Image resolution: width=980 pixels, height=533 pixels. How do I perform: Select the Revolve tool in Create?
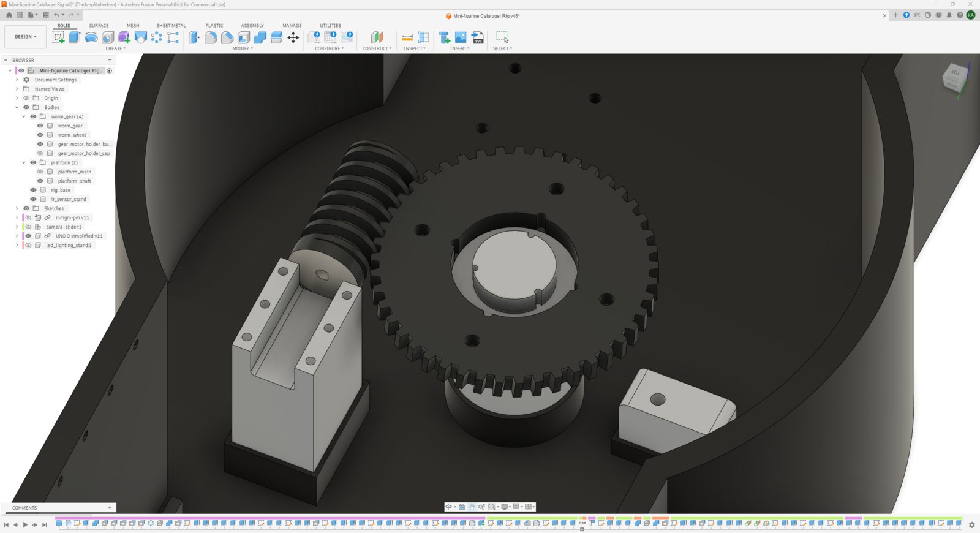91,37
